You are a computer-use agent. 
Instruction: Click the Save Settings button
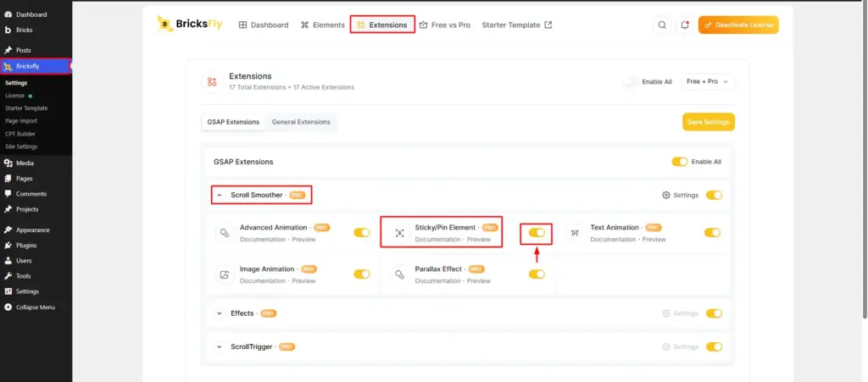tap(709, 122)
